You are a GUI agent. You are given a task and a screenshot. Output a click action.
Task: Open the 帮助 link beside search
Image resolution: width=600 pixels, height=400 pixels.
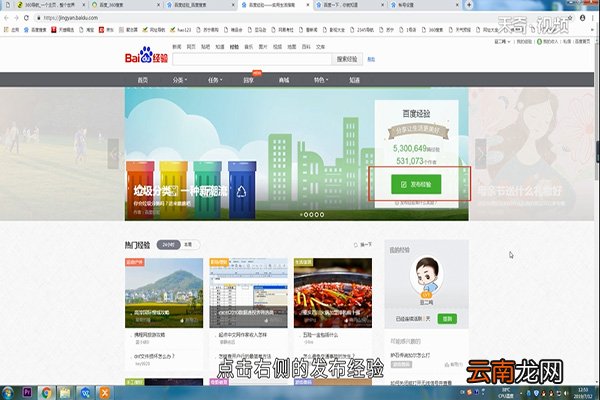pos(371,59)
